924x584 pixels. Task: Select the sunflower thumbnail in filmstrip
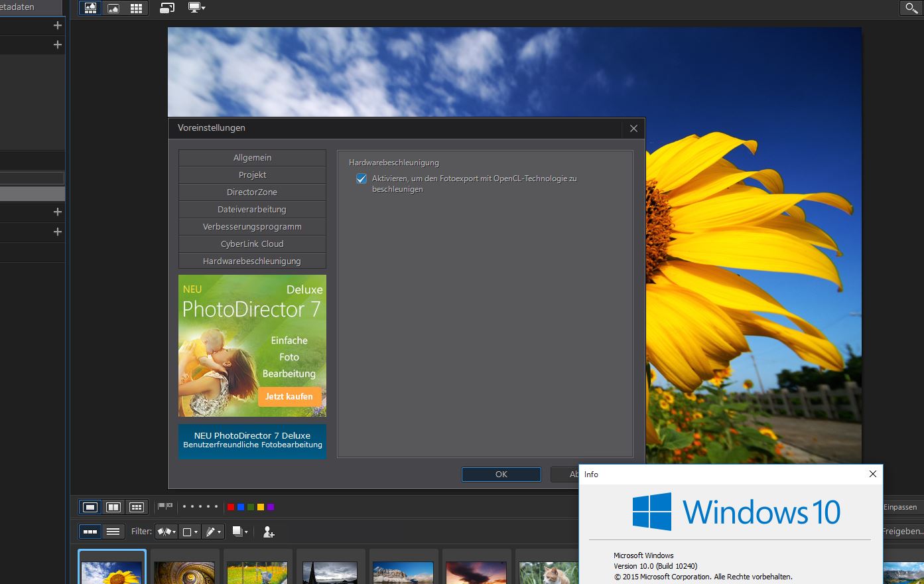point(111,571)
